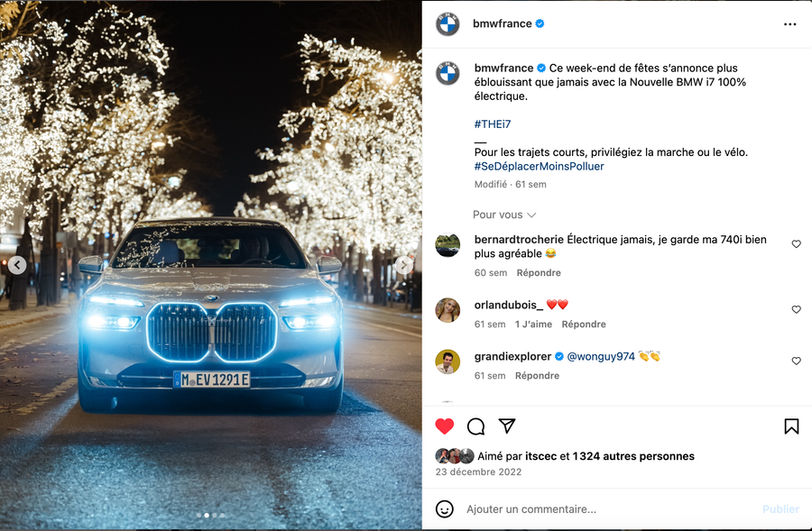The image size is (812, 531).
Task: View the 1 J'aime on orlandubois_ comment
Action: 533,324
